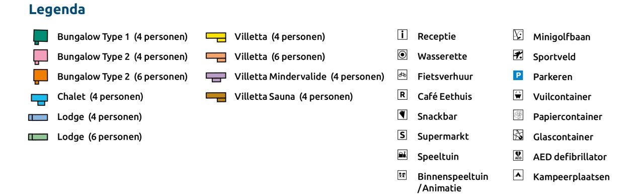Select the Glascontainer icon
Screen dimensions: 644x195
(x=518, y=135)
